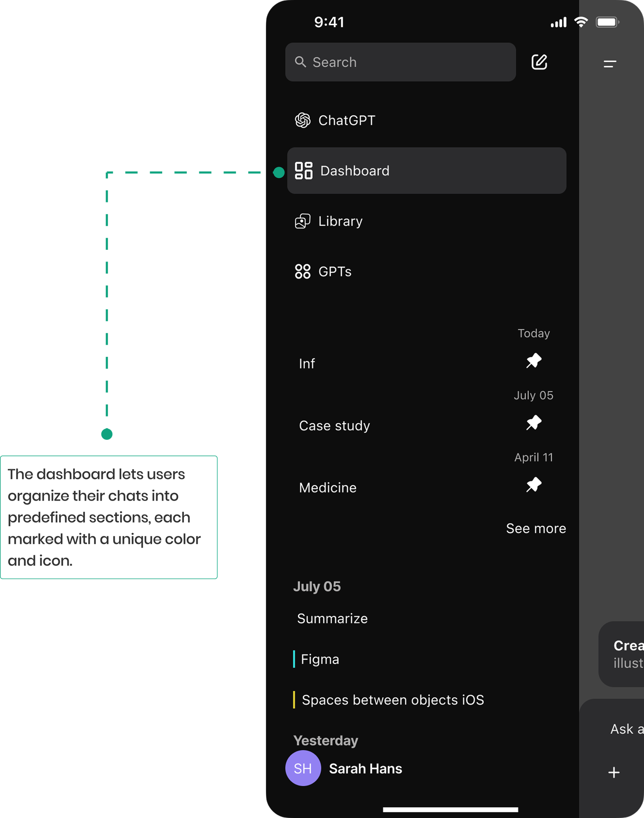Toggle pin on Case study chat
This screenshot has width=644, height=818.
pyautogui.click(x=534, y=423)
